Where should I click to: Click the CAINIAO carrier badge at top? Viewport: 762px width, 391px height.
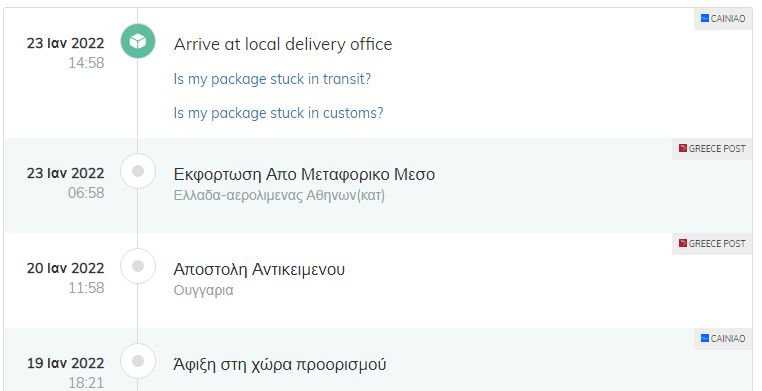pyautogui.click(x=723, y=18)
